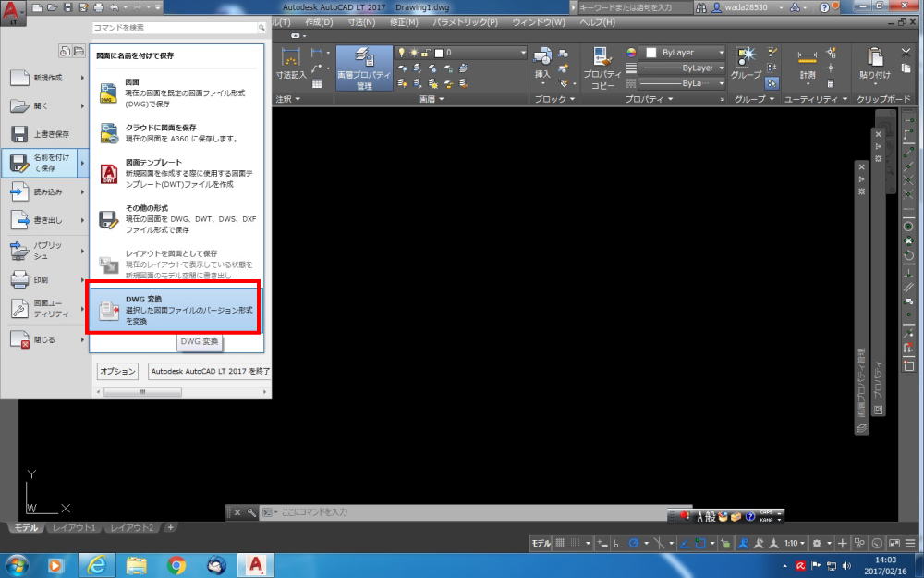
Task: Open the lineweight ByLayer dropdown
Action: [683, 68]
